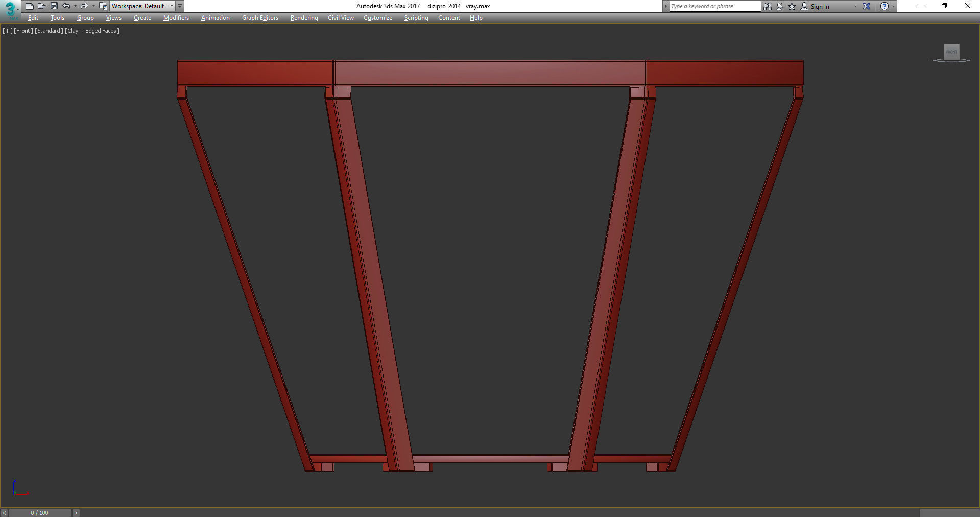Expand the Help menu dropdown arrow
980x517 pixels.
[x=893, y=6]
